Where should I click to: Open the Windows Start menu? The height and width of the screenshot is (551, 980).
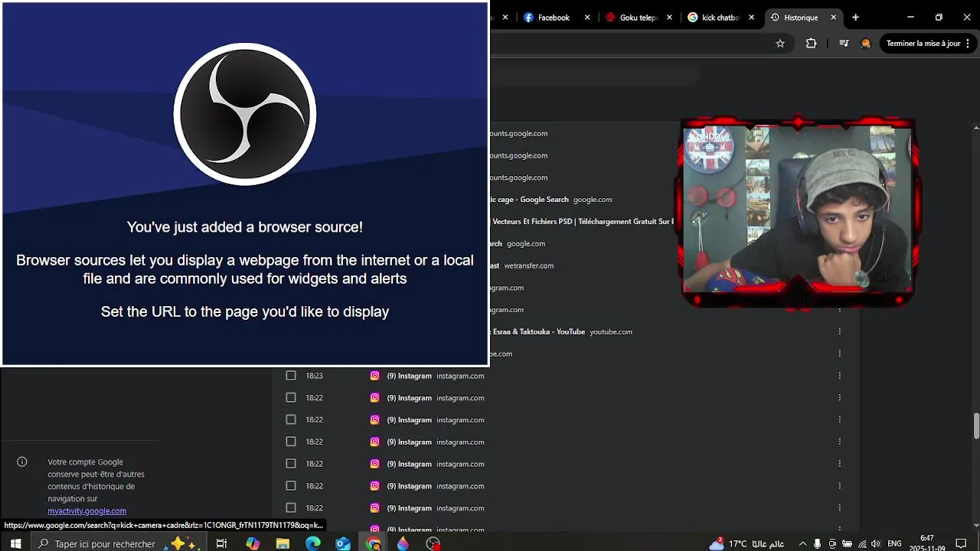pos(15,543)
